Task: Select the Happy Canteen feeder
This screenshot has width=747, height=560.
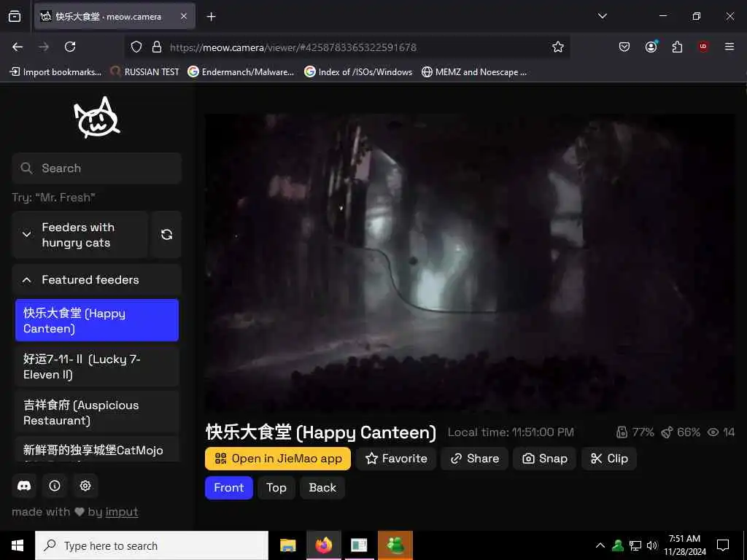Action: [x=97, y=321]
